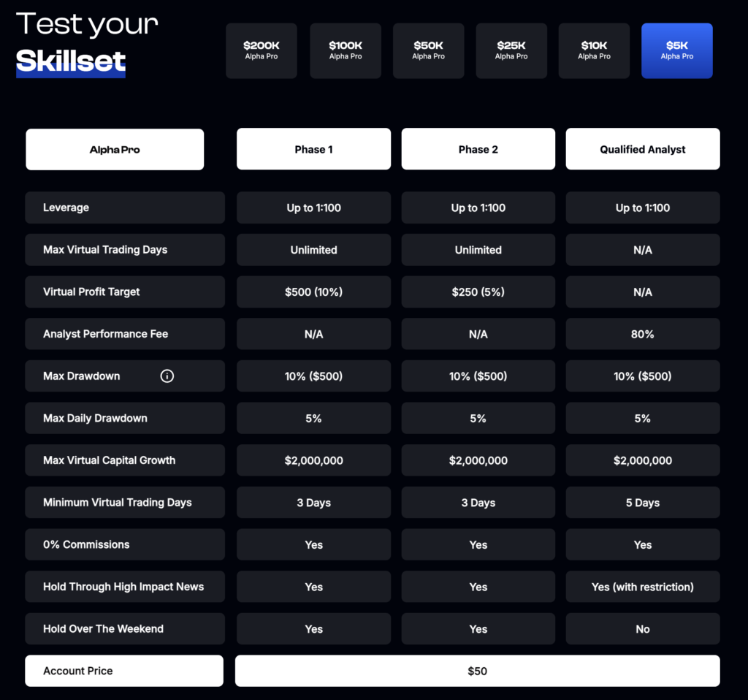Switch to the $100K Alpha Pro tab
Screen dimensions: 748x700
coord(346,50)
